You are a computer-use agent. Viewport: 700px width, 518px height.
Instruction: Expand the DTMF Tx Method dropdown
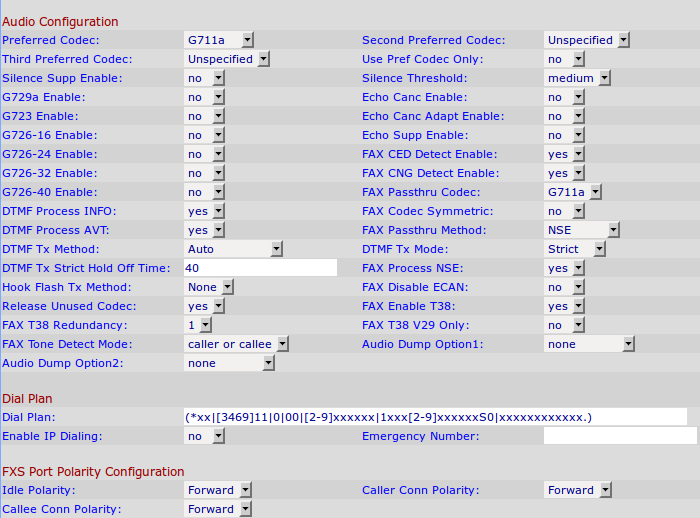tap(228, 249)
